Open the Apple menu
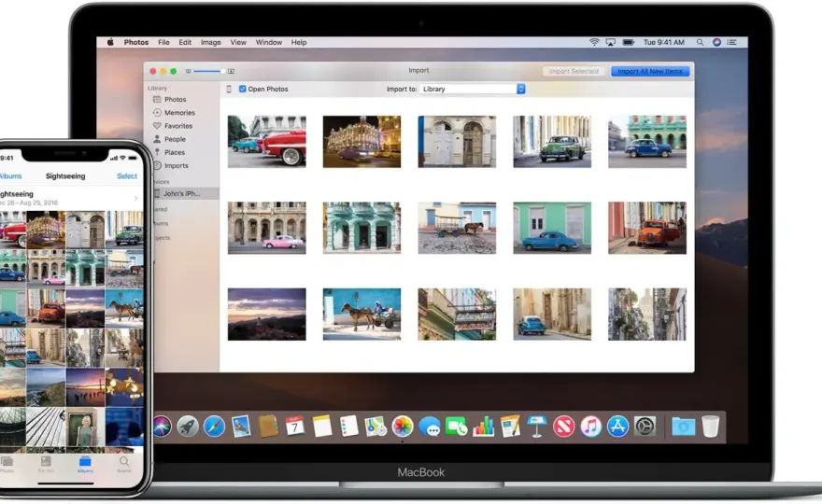Image resolution: width=822 pixels, height=504 pixels. pyautogui.click(x=110, y=42)
